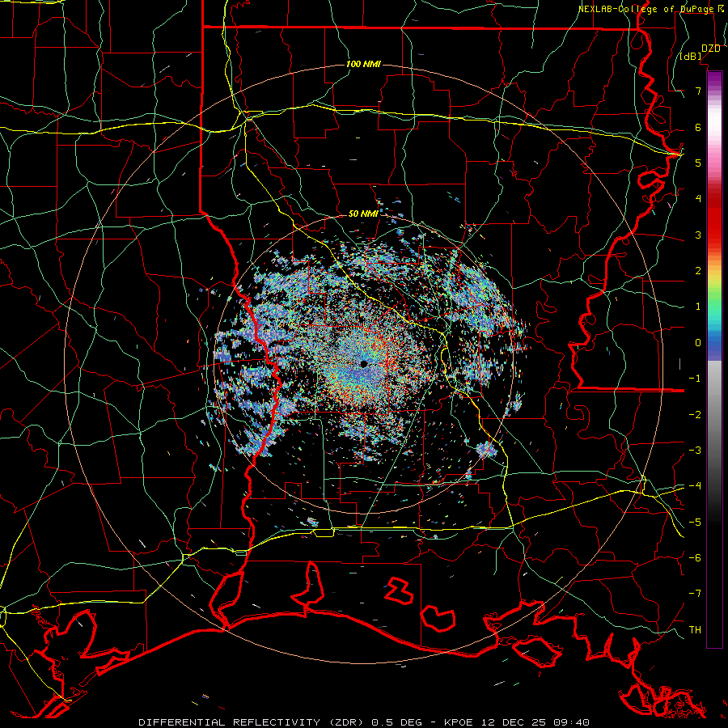Click the -3 tick label on color scale
Image resolution: width=728 pixels, height=728 pixels.
tap(695, 451)
